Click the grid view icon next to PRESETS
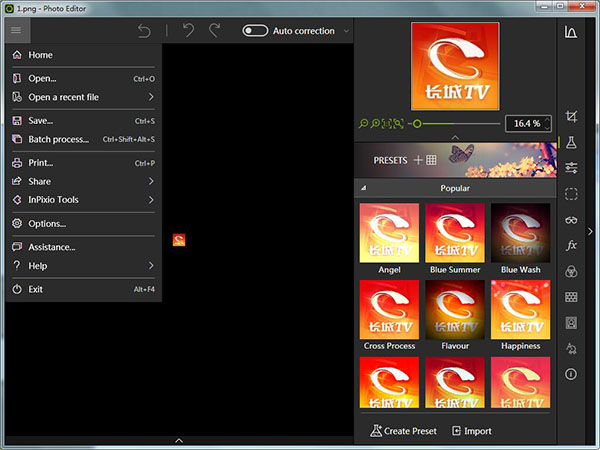Screen dimensions: 600x450 (431, 160)
